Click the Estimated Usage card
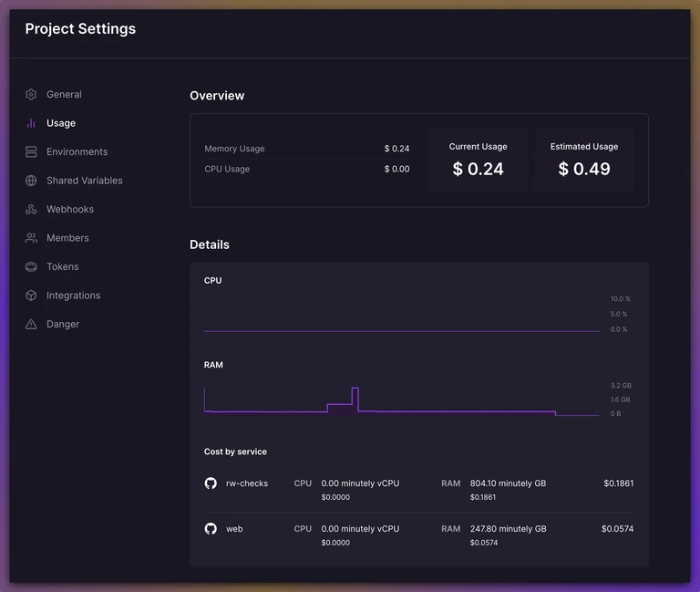This screenshot has height=592, width=700. click(x=584, y=160)
